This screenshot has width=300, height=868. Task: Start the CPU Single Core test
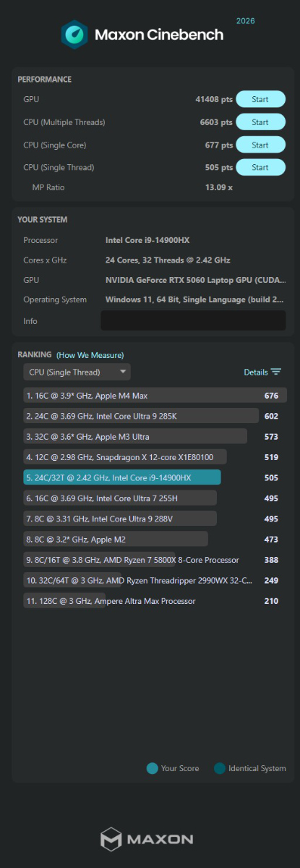260,145
